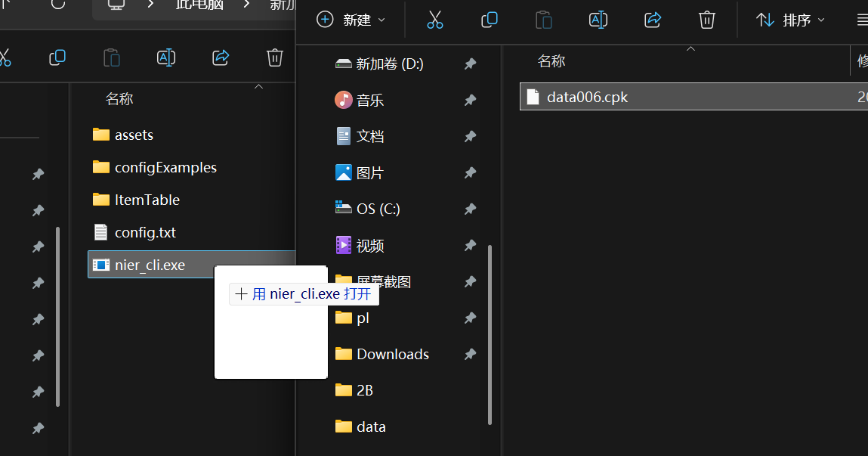
Task: Toggle the pin beside OS (C:)
Action: (x=470, y=209)
